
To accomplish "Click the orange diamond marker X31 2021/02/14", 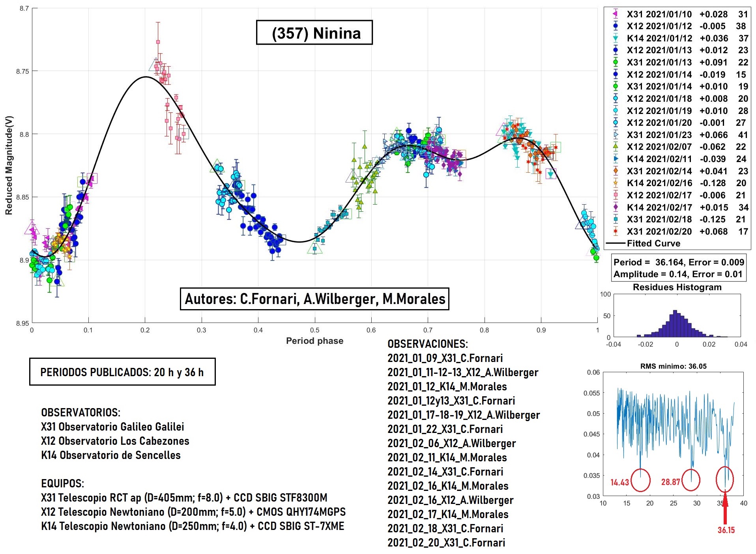I will point(615,171).
